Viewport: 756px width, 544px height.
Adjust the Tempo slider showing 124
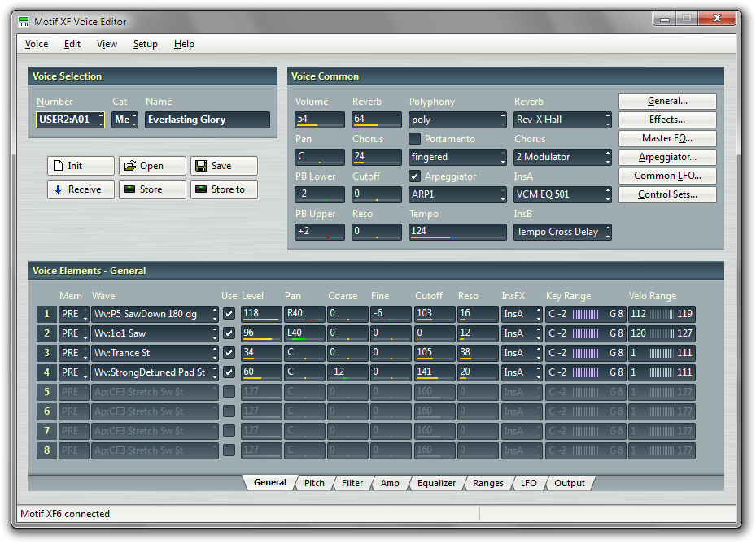click(457, 232)
